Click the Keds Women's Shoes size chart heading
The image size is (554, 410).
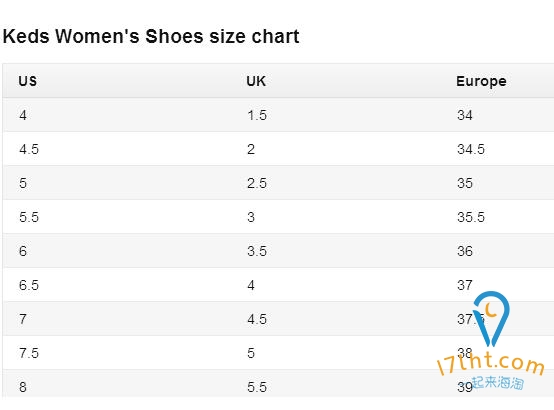coord(151,36)
